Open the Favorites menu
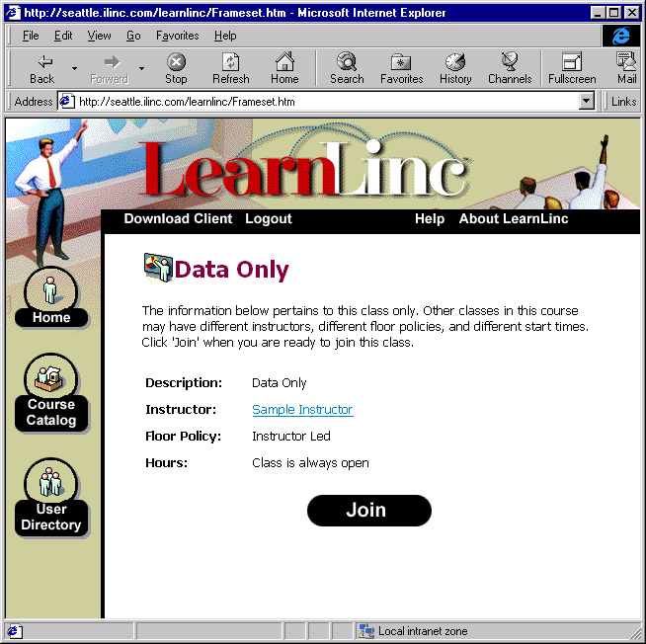The image size is (646, 644). click(177, 36)
